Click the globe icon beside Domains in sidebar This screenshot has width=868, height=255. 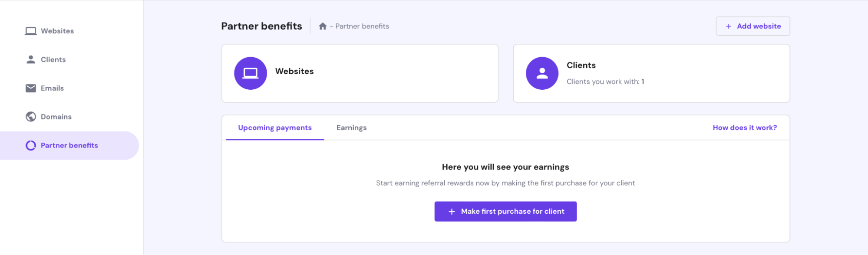(x=31, y=117)
